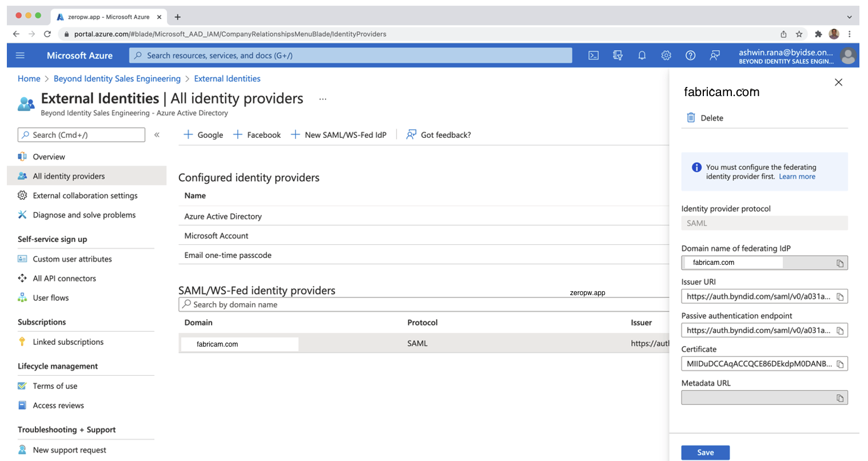Open portal settings gear icon
Viewport: 868px width, 461px height.
click(666, 55)
